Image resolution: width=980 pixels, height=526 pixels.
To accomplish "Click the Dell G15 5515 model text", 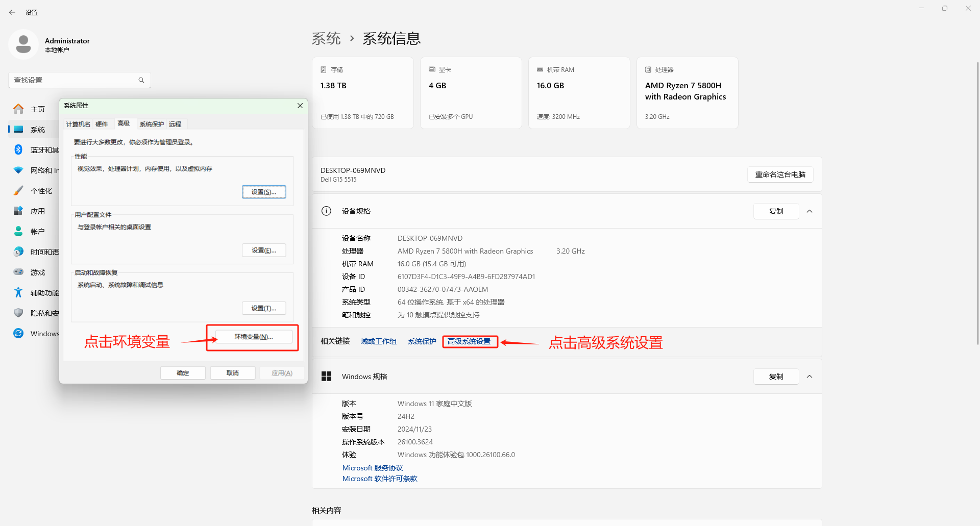I will click(x=338, y=180).
